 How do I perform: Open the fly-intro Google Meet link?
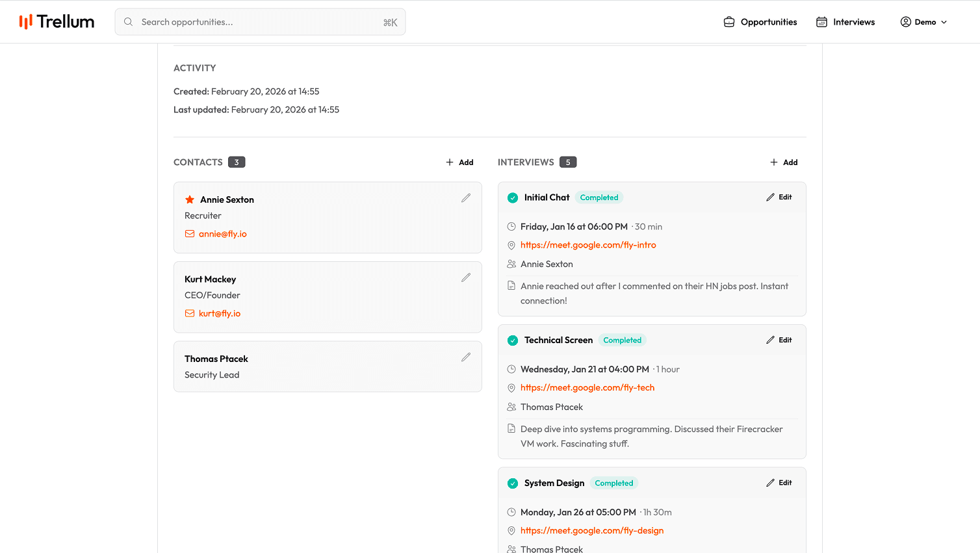click(588, 245)
